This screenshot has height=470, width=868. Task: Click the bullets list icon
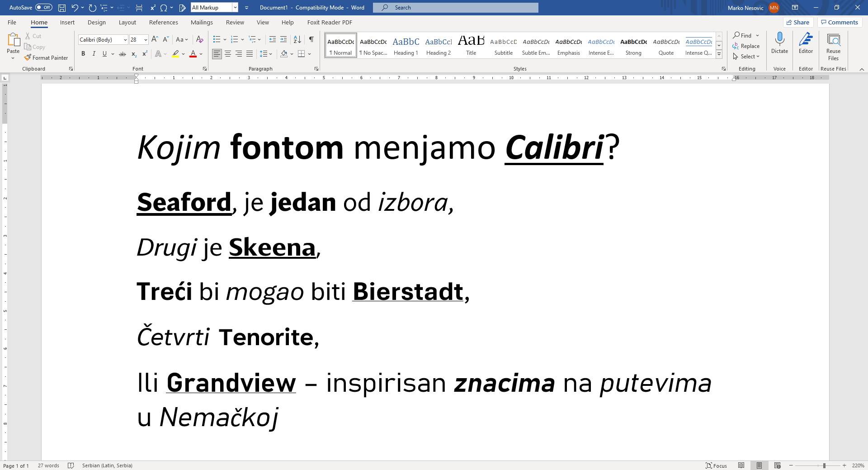tap(217, 39)
